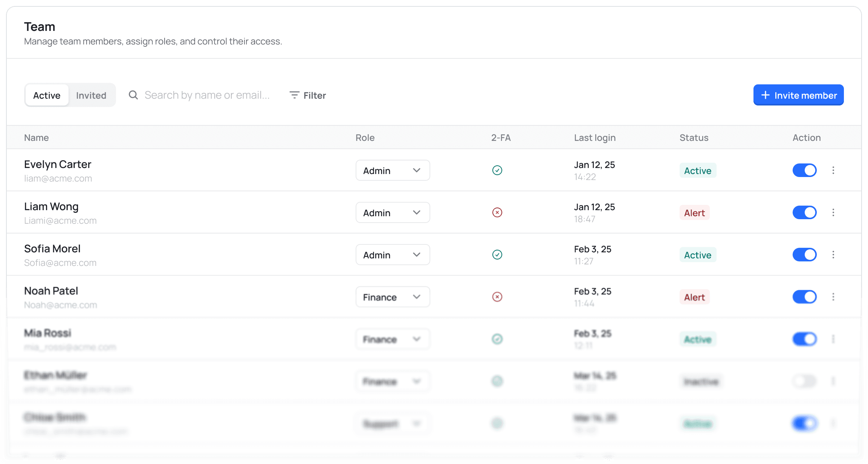Open the kebab menu for Evelyn Carter
Viewport: 868px width, 464px height.
tap(833, 170)
